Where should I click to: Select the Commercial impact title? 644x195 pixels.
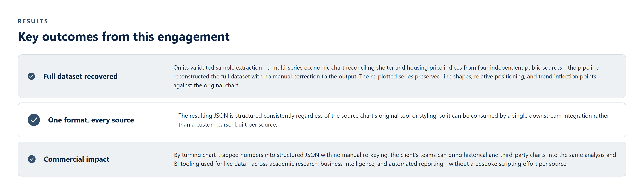coord(76,159)
